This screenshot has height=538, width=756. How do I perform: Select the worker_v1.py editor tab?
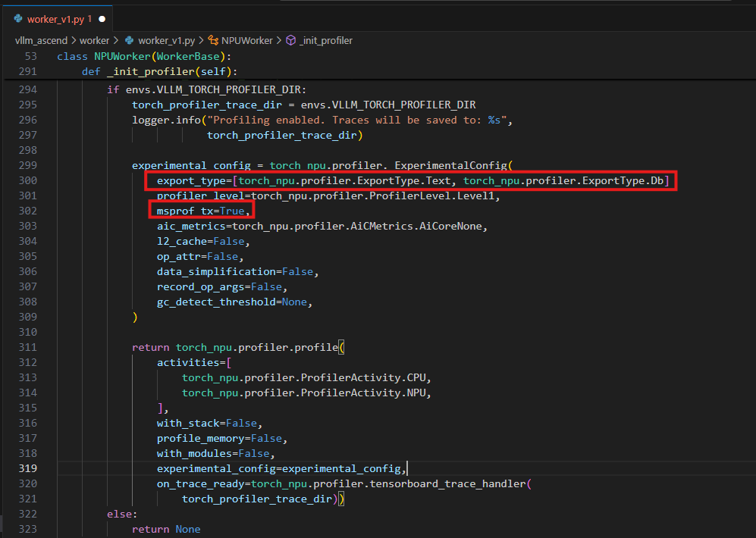[x=57, y=19]
